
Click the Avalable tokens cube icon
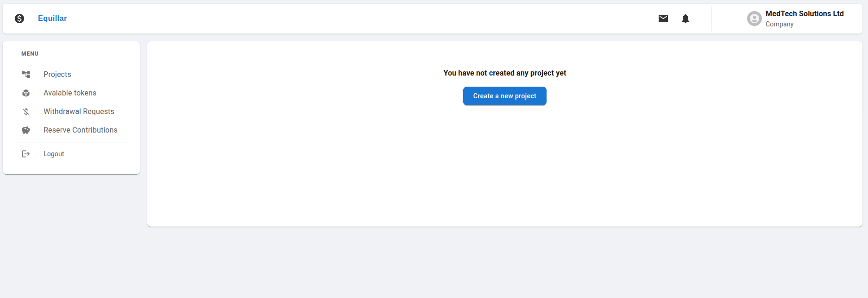coord(26,93)
